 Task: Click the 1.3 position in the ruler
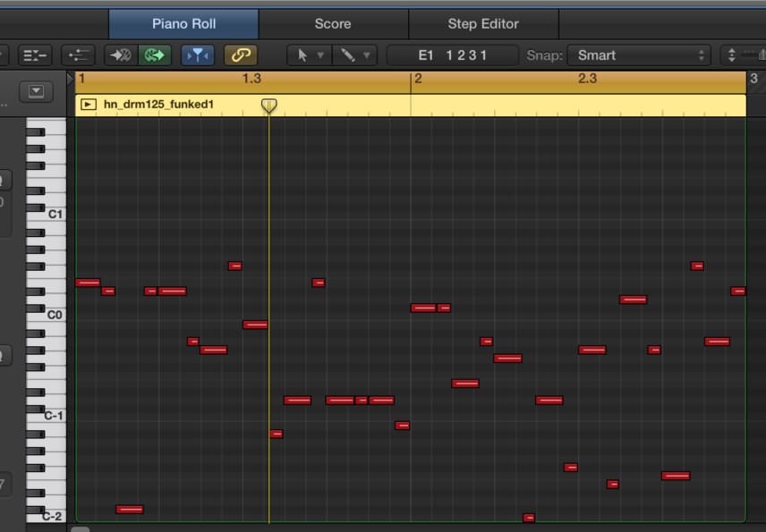[252, 79]
